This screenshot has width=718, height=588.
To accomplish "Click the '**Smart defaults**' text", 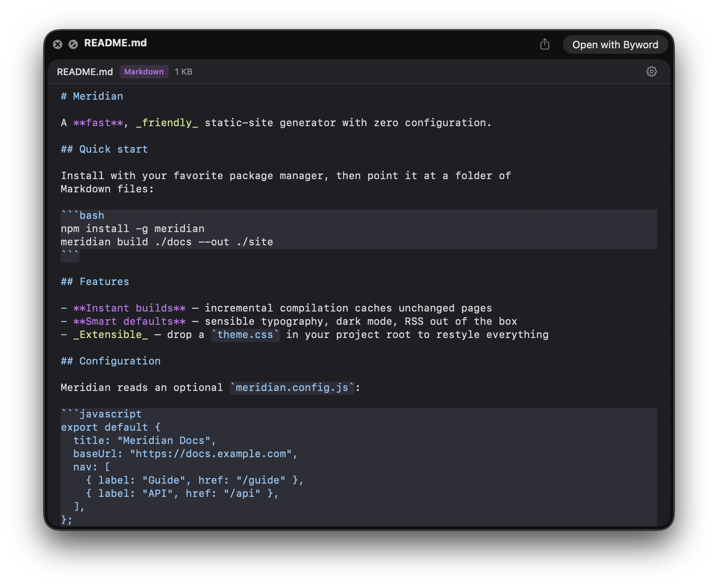I will pyautogui.click(x=129, y=322).
